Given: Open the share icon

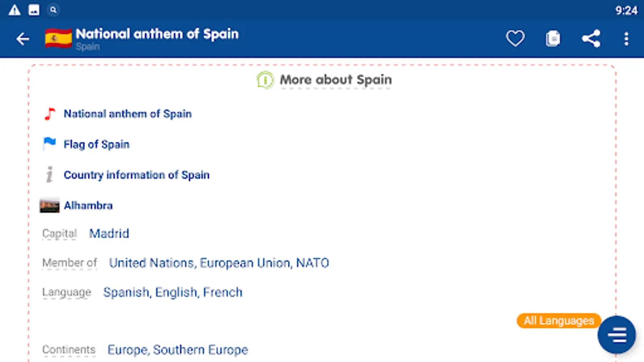Looking at the screenshot, I should [591, 39].
